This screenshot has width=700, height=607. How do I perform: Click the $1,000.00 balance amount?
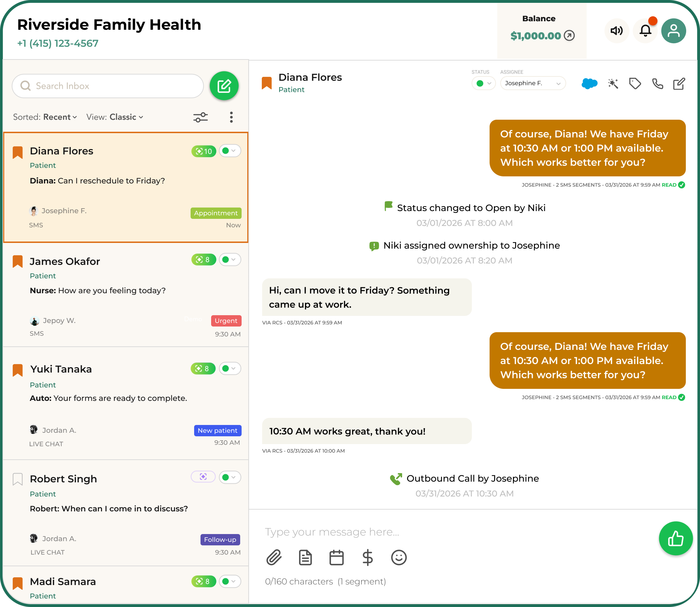(536, 35)
